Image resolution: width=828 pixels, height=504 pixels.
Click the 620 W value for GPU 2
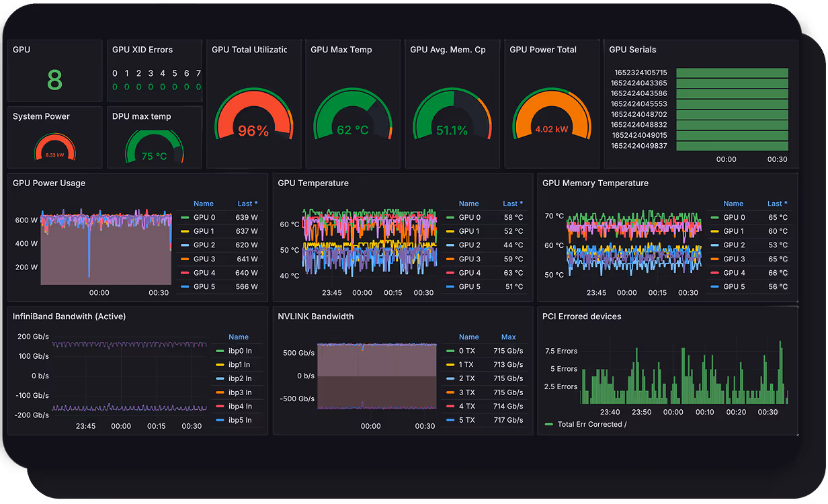(x=247, y=245)
